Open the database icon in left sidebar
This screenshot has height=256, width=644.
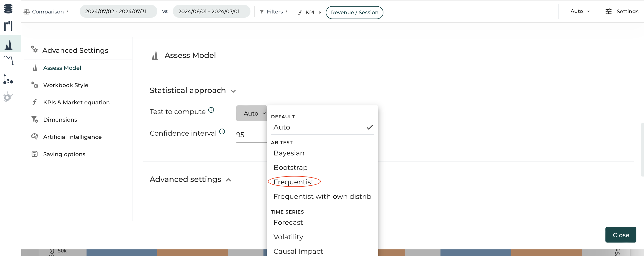8,9
